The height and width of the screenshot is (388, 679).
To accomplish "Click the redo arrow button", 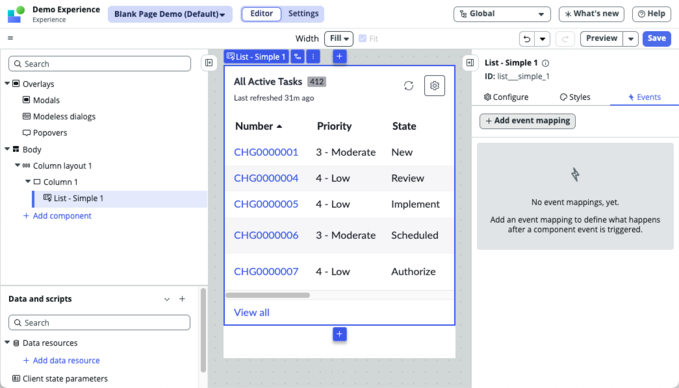I will 565,39.
